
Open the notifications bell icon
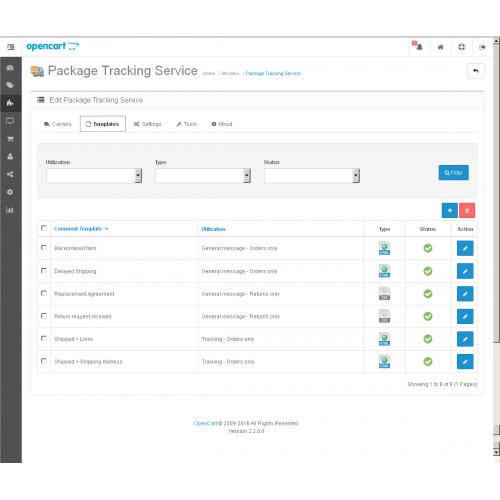click(419, 47)
